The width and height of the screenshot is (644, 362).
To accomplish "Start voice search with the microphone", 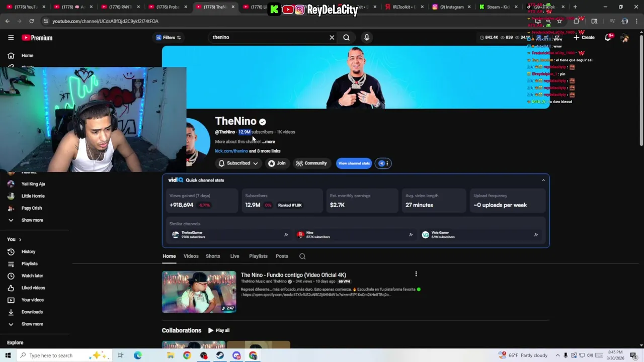I will 367,37.
